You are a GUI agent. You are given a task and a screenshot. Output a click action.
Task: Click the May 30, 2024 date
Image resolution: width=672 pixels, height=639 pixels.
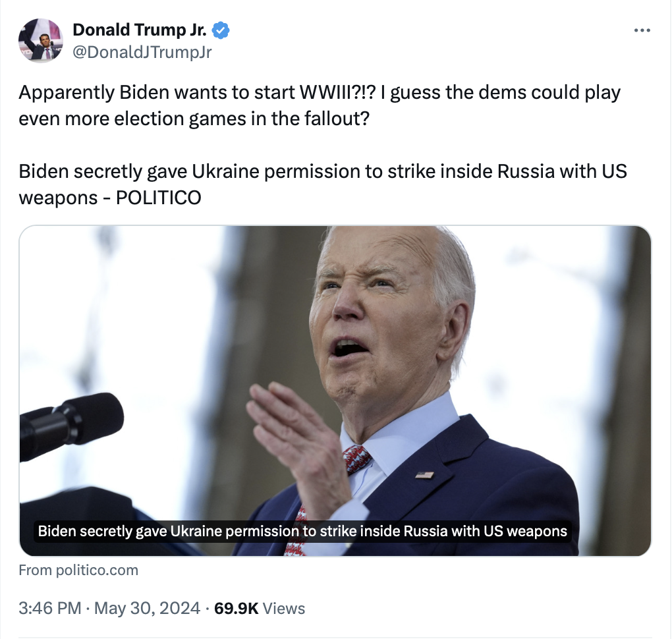tap(147, 608)
